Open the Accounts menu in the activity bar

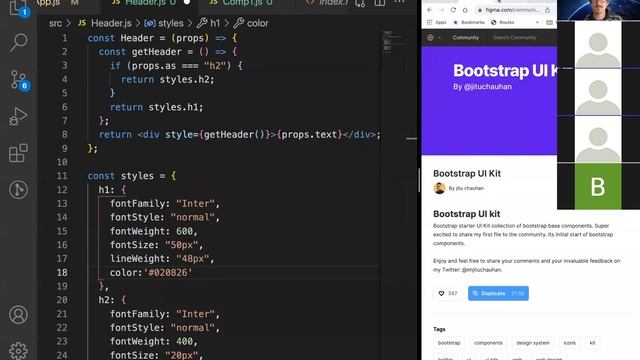pos(18,315)
